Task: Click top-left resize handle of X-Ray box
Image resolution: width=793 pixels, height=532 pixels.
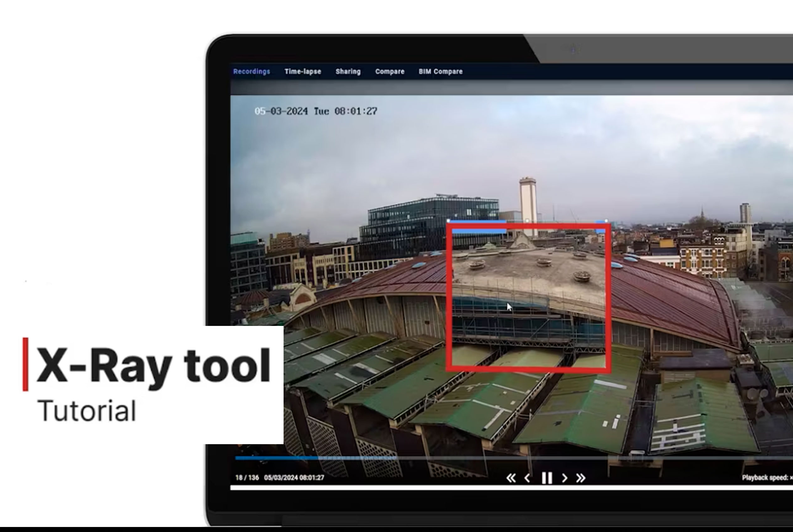Action: point(448,221)
